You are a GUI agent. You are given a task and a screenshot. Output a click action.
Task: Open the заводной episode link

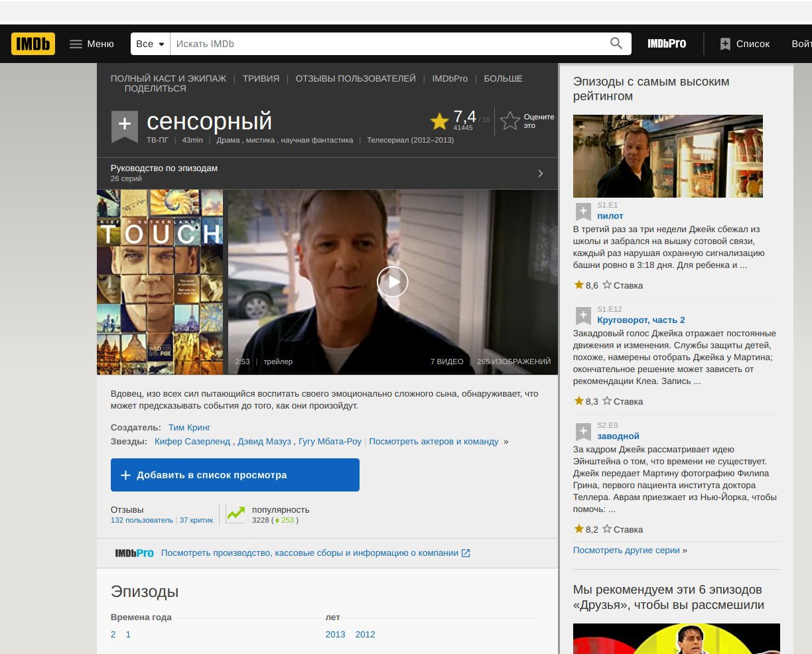[618, 436]
